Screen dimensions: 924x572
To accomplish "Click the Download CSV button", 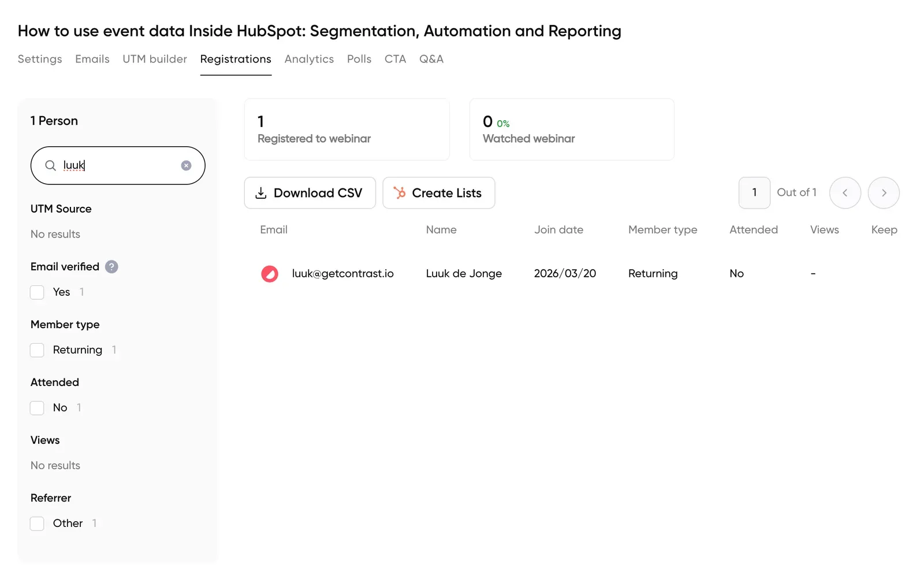I will point(310,193).
